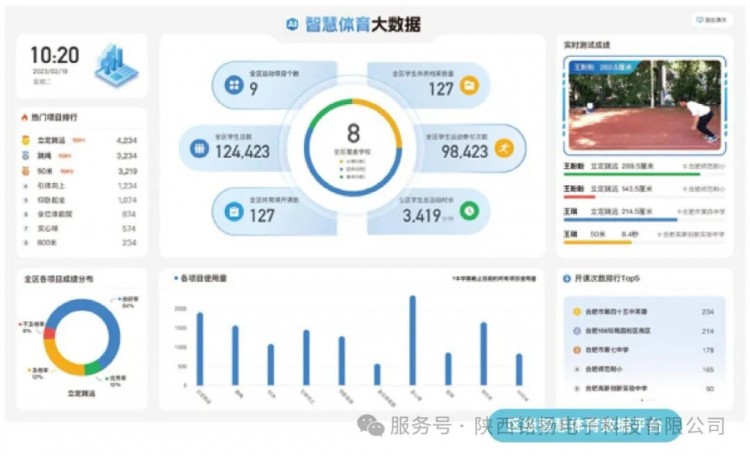Click the red progress bar for 143.5厘米 result
The height and width of the screenshot is (456, 750).
[579, 197]
